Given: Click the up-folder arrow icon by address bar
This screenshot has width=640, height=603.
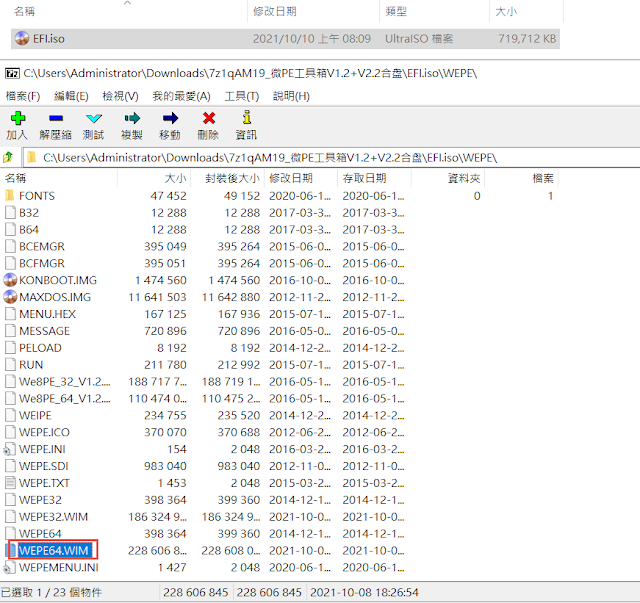Looking at the screenshot, I should click(x=8, y=157).
